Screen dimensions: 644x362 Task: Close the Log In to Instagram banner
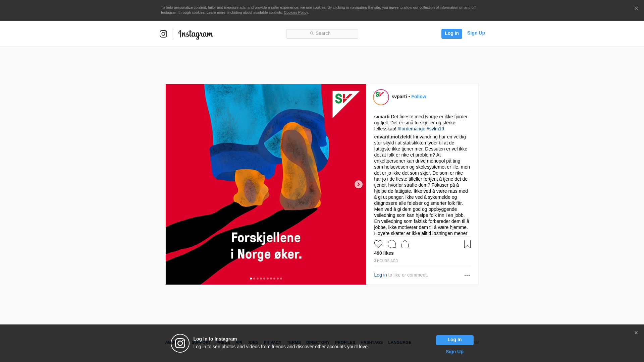click(636, 333)
